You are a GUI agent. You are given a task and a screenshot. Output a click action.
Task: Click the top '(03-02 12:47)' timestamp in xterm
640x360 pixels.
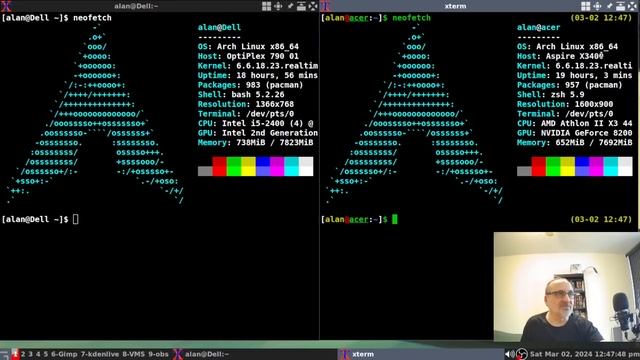601,18
